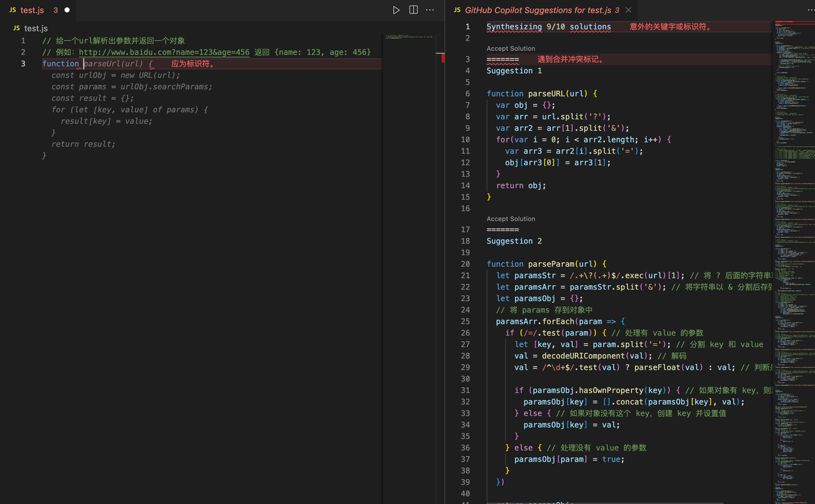Close the GitHub Copilot Suggestions tab
The height and width of the screenshot is (504, 815).
(x=628, y=10)
